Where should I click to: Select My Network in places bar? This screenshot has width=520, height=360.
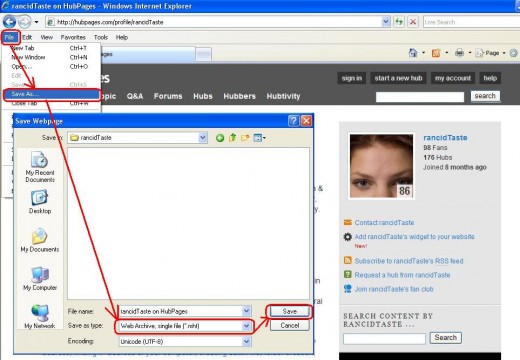(x=40, y=317)
